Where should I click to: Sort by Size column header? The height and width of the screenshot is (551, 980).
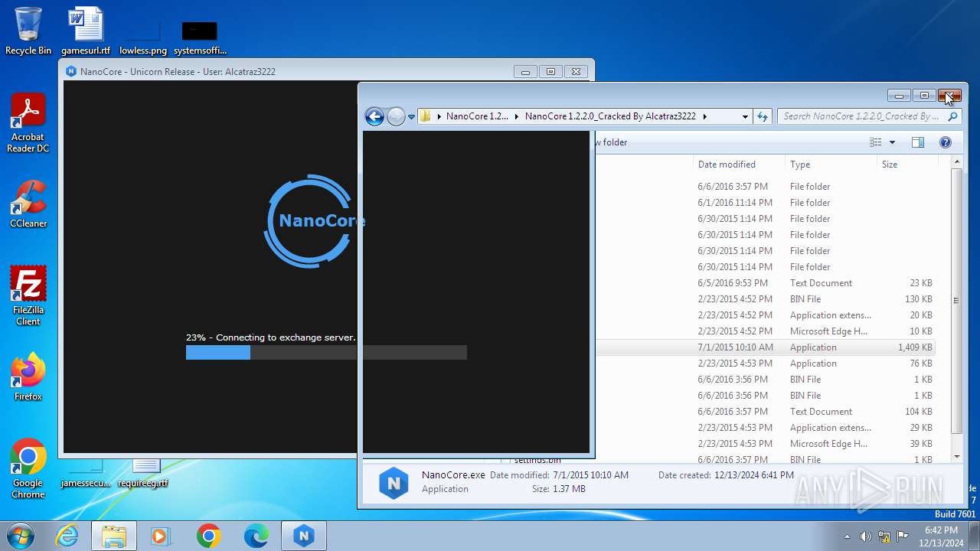907,165
